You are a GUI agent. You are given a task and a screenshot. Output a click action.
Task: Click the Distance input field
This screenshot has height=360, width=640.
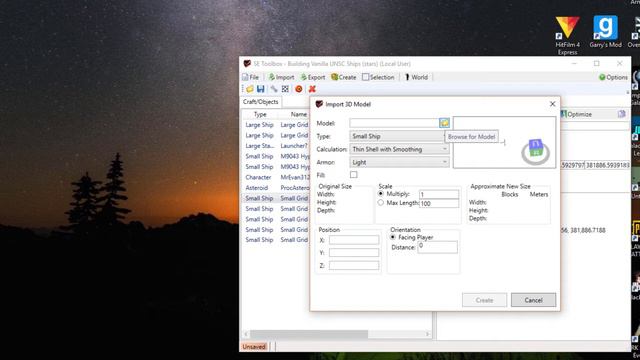click(x=438, y=247)
